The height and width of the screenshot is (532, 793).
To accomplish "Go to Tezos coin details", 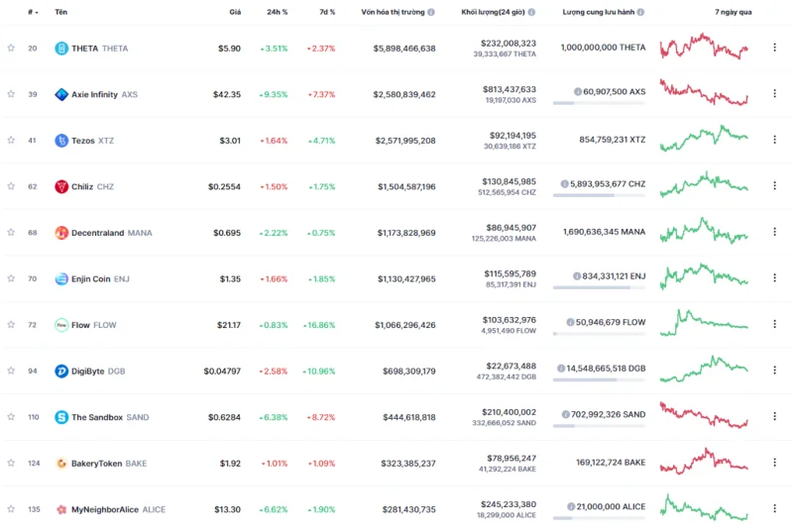I will point(92,141).
